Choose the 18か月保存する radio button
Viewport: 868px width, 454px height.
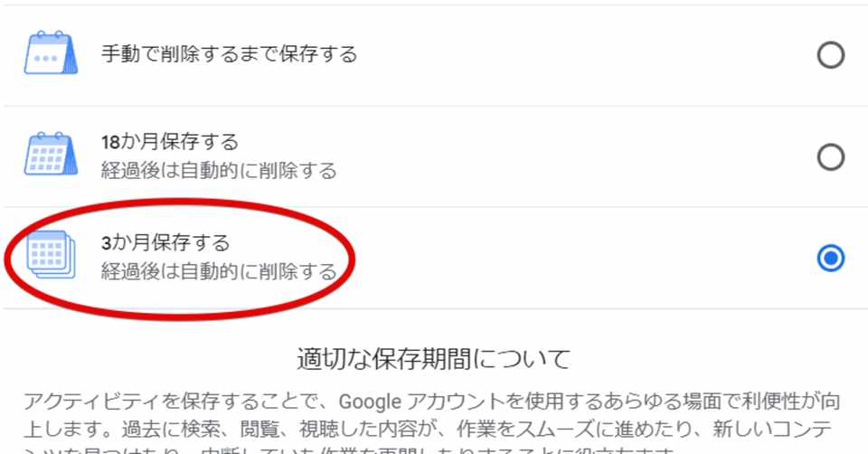tap(830, 157)
